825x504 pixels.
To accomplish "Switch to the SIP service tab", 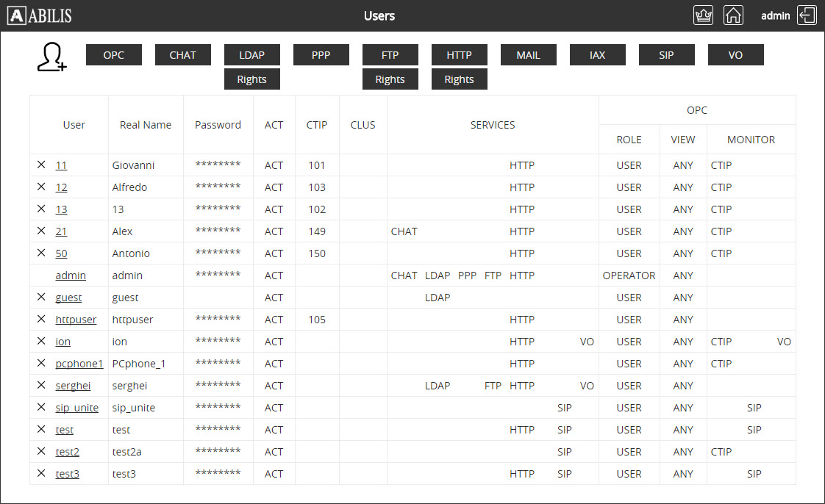I will 667,55.
